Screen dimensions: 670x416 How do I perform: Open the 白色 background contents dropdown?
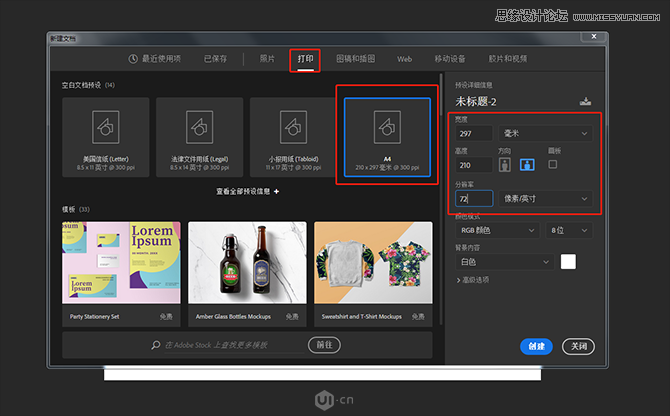pyautogui.click(x=505, y=262)
